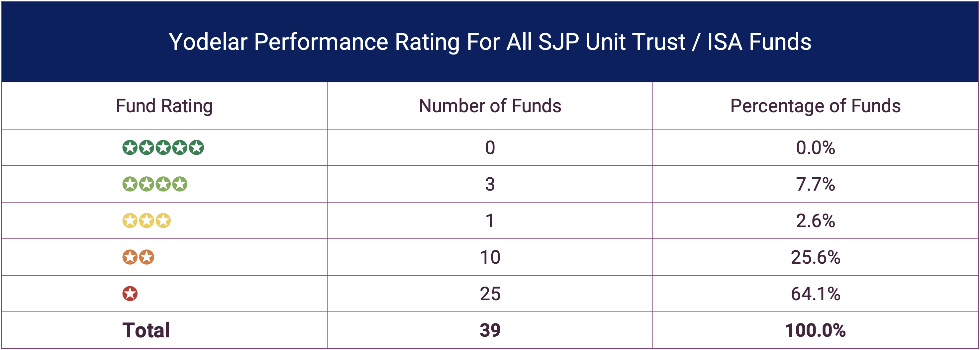980x350 pixels.
Task: Click the 64.1% percentage cell
Action: tap(815, 294)
